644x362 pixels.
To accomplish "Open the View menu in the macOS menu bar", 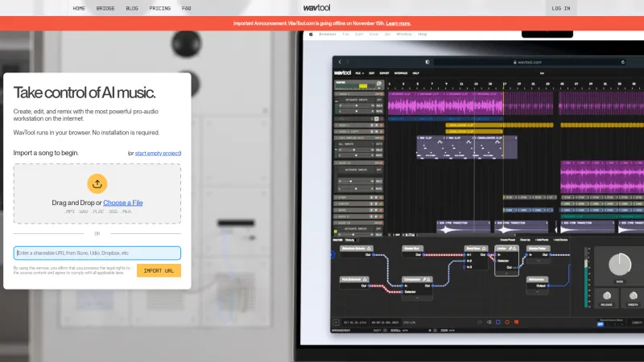I will pos(374,34).
